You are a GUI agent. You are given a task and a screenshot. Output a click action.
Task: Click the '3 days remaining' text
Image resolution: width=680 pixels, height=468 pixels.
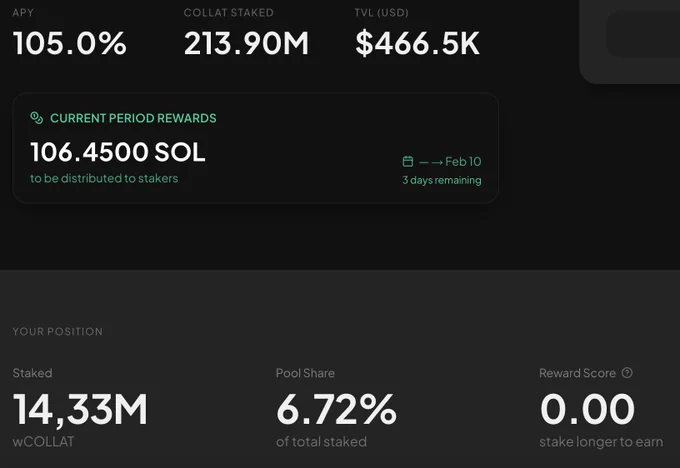coord(442,180)
